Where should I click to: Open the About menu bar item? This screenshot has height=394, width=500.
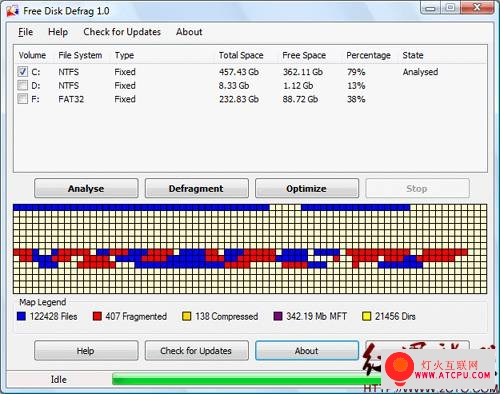pos(189,32)
